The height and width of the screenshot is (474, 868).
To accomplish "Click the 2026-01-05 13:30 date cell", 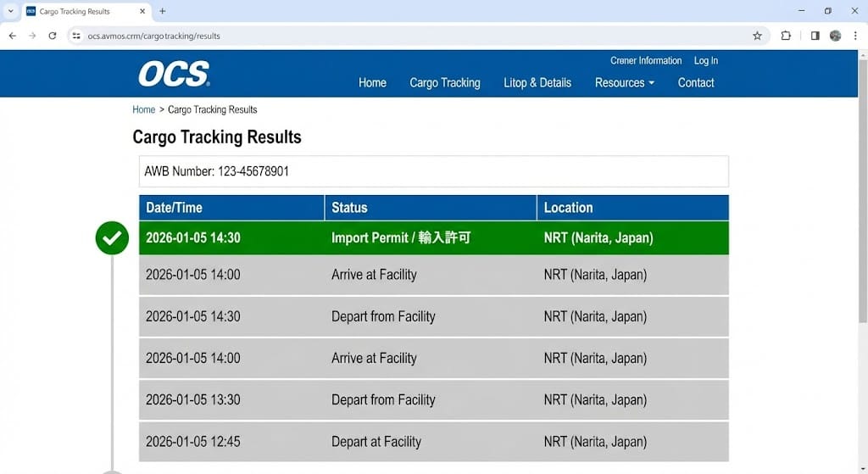I will 192,399.
